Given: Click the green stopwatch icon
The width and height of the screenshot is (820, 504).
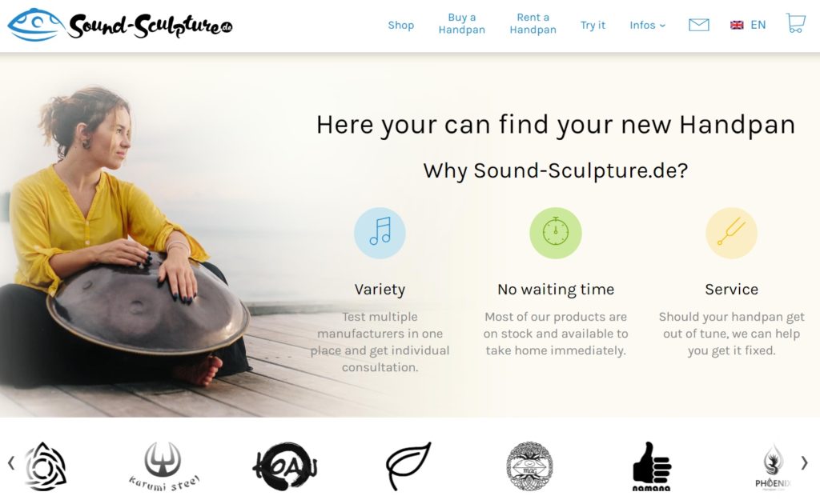Looking at the screenshot, I should click(556, 233).
